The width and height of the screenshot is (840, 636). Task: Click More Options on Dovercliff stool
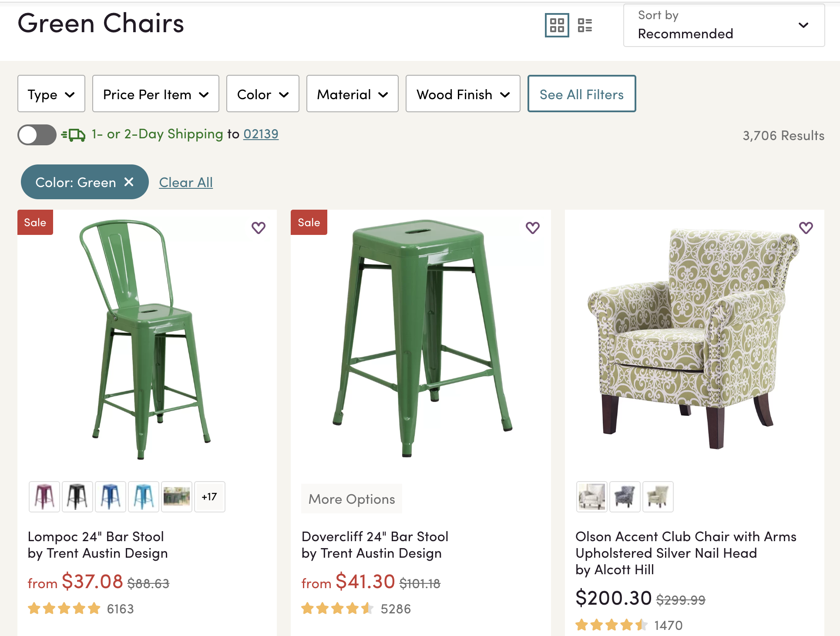coord(352,499)
